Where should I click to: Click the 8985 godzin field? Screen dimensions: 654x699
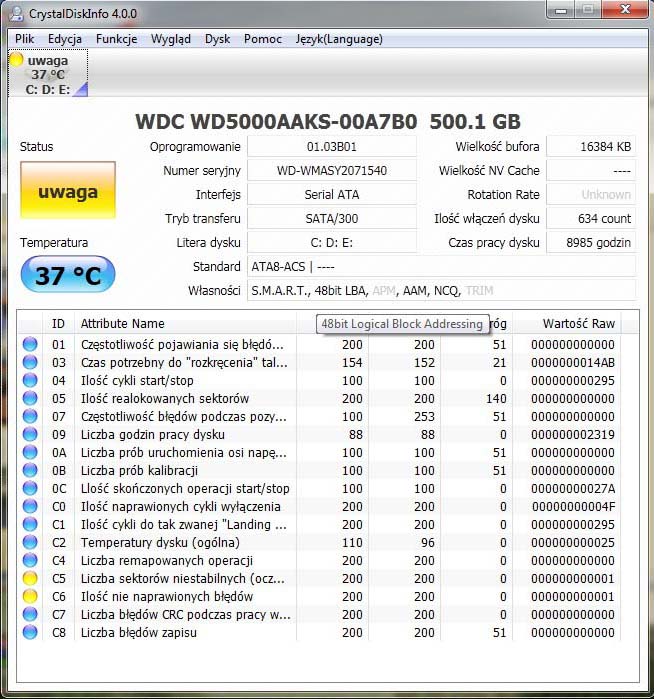pos(591,243)
